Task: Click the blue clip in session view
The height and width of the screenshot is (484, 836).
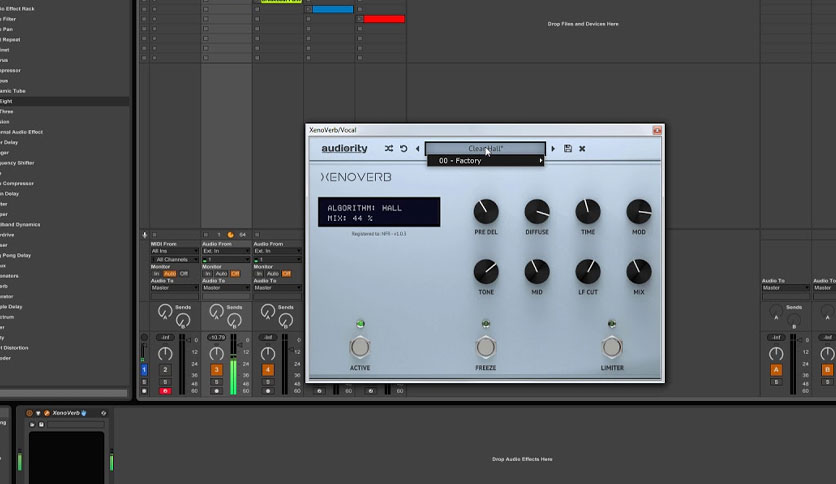Action: coord(333,9)
